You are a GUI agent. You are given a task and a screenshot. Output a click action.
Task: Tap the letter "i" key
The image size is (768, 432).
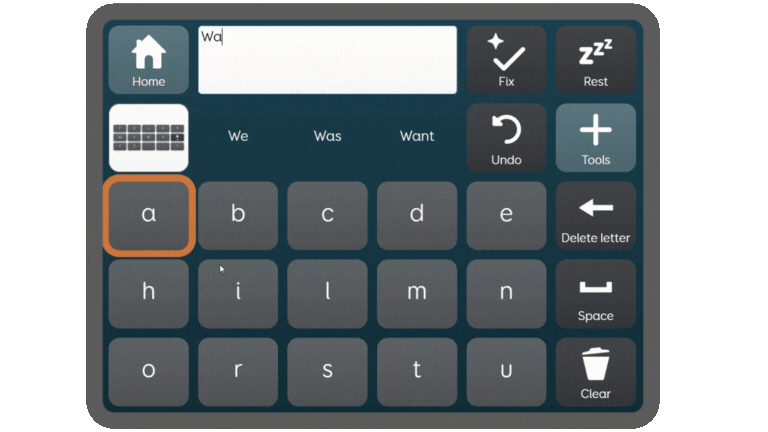[x=238, y=294]
